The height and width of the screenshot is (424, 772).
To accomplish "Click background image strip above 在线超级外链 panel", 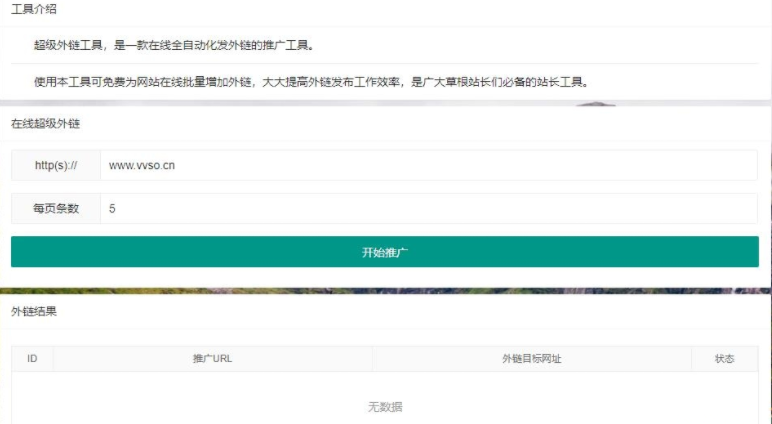I will click(385, 103).
